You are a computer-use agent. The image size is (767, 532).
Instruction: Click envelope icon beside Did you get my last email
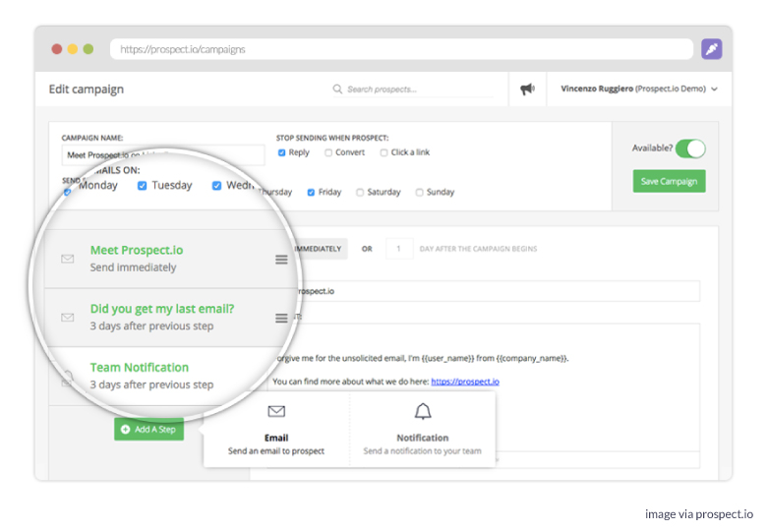point(68,318)
